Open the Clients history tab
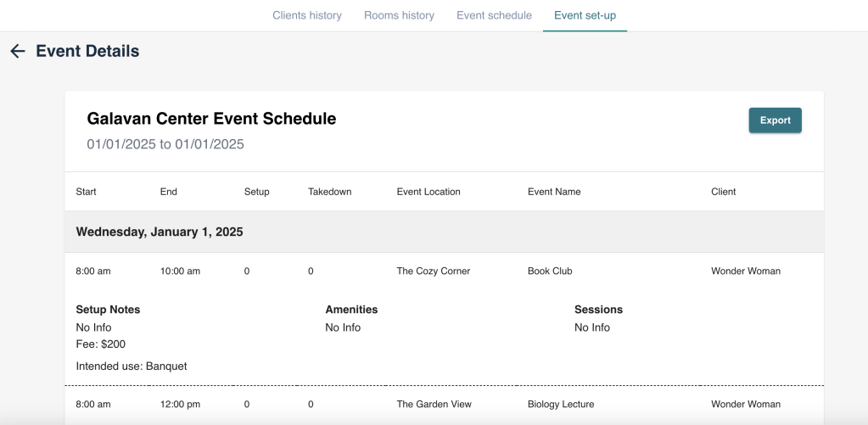 tap(307, 15)
